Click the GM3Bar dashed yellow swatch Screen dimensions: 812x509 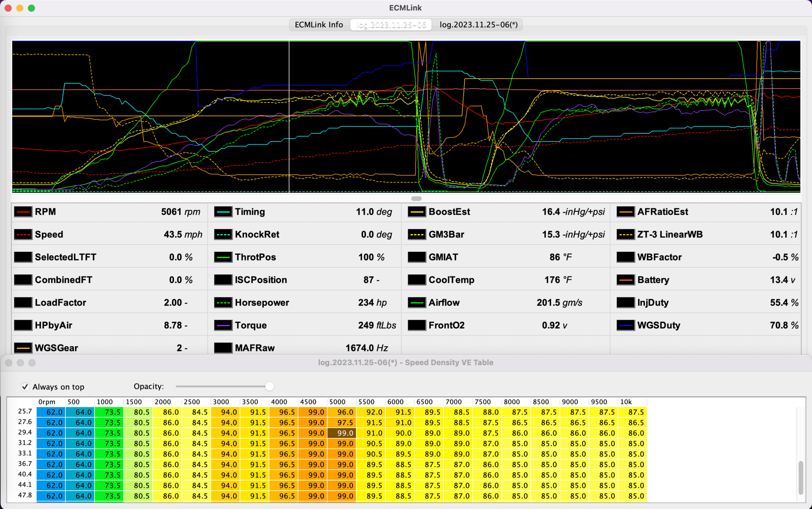(417, 234)
